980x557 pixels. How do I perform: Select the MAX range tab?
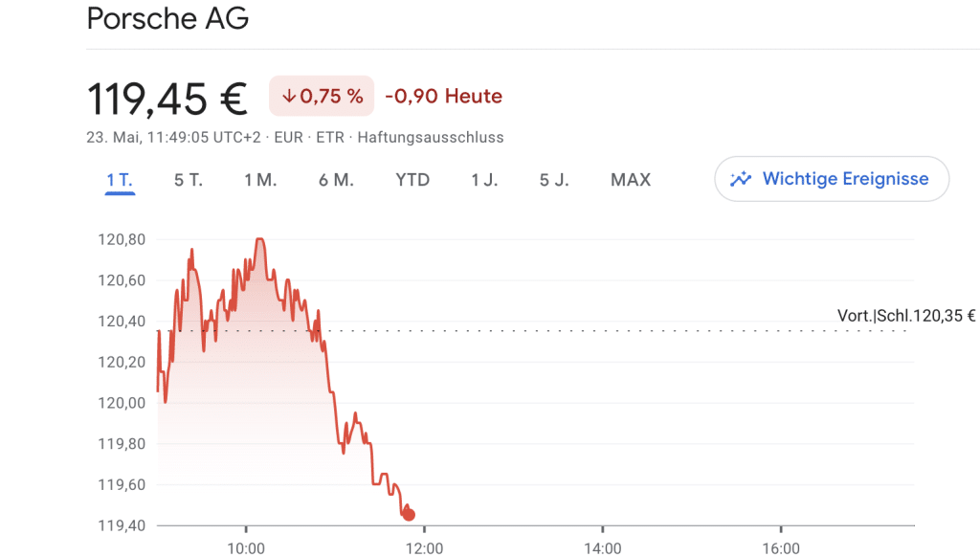[x=631, y=180]
